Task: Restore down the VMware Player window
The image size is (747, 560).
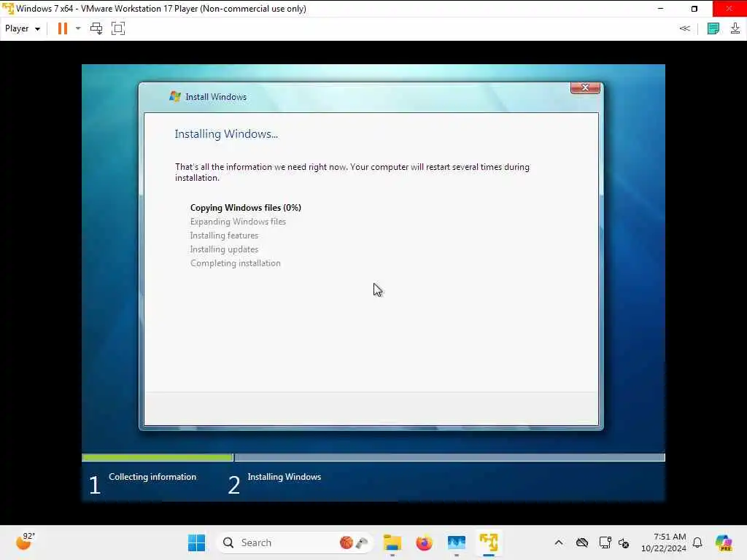Action: pos(694,9)
